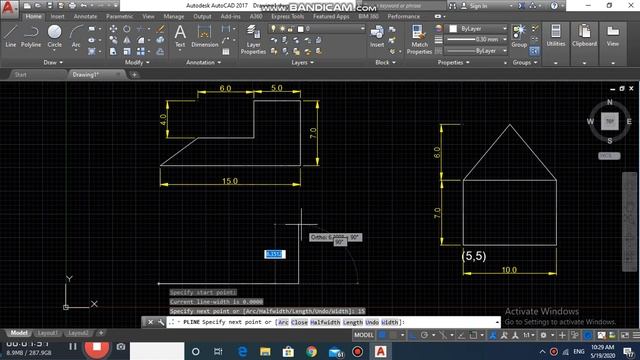The height and width of the screenshot is (360, 640).
Task: Click Sign In in the title bar
Action: point(478,6)
